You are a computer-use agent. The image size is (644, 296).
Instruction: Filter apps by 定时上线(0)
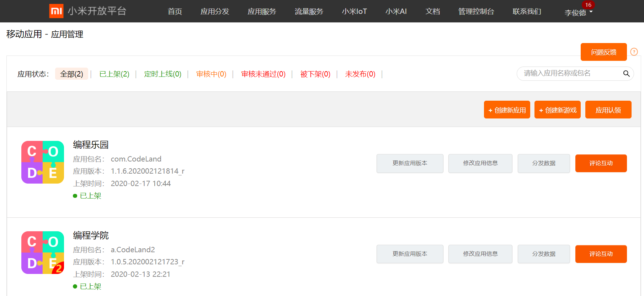(x=163, y=74)
